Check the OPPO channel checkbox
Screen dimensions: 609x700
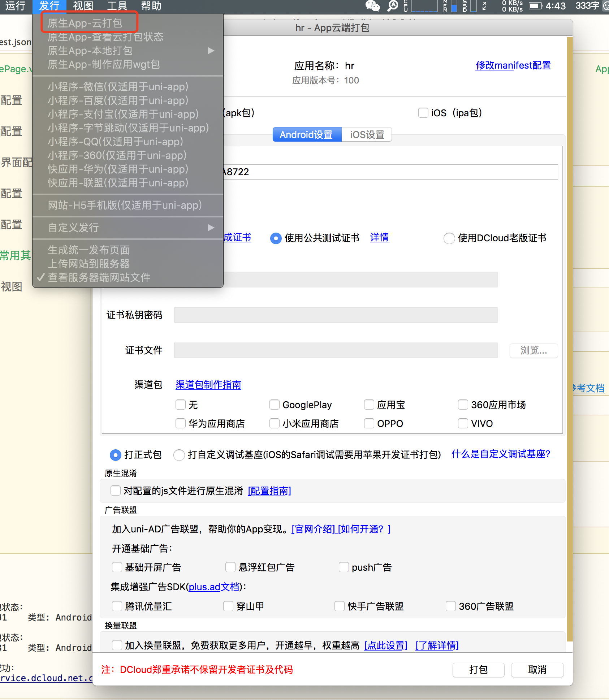click(x=369, y=423)
